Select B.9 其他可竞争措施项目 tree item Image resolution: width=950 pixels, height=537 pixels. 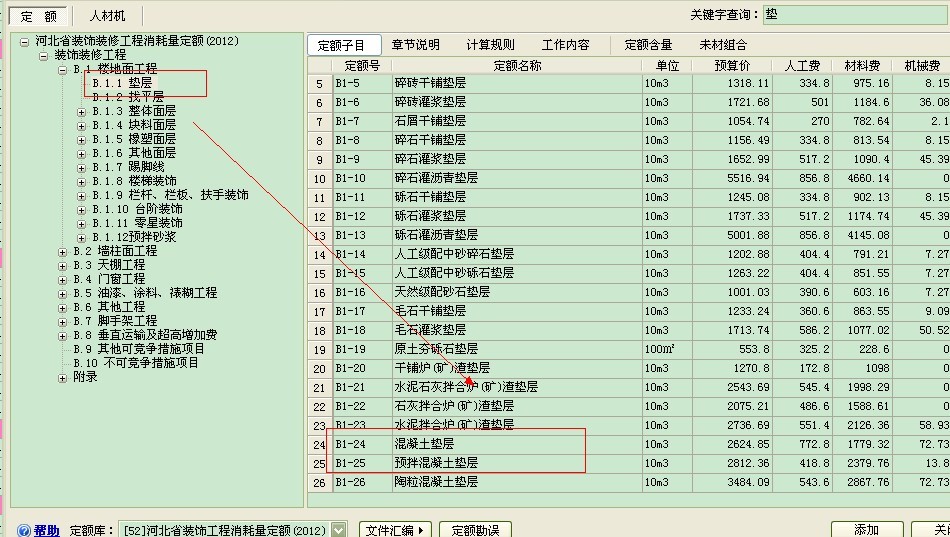pos(139,349)
